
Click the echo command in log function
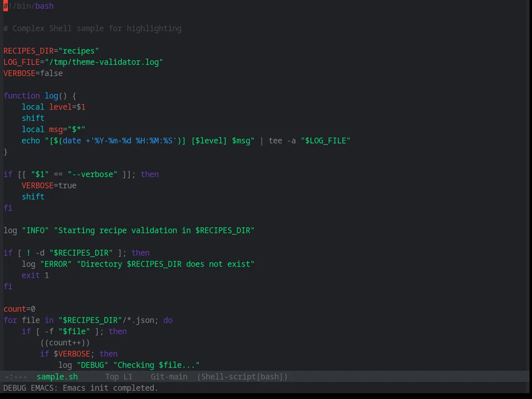[31, 140]
